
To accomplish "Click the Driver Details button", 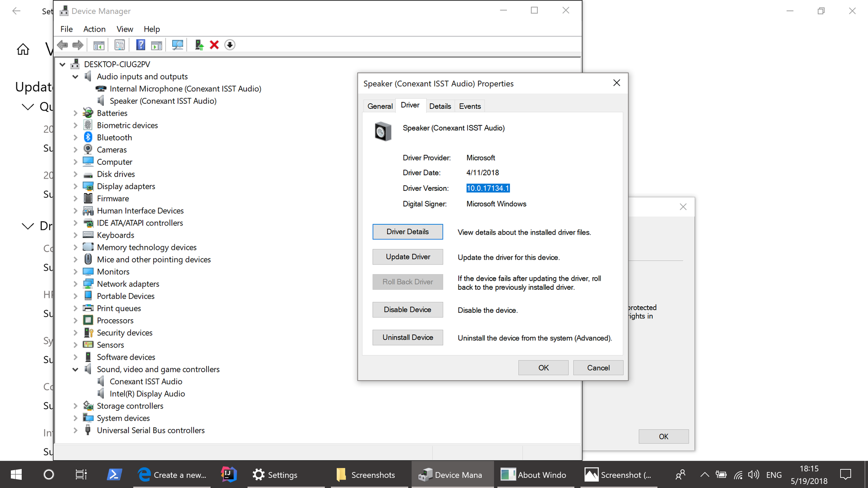I will pyautogui.click(x=408, y=232).
